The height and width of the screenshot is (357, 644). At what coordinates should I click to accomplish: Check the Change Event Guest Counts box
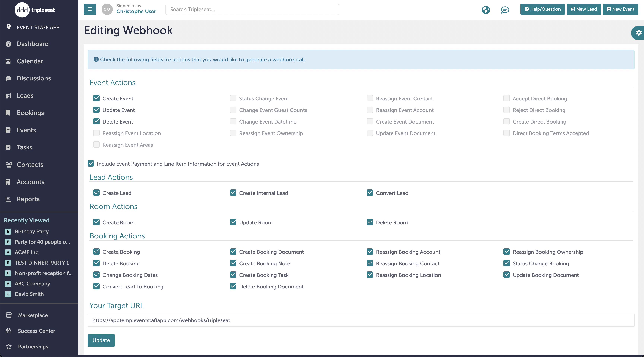tap(233, 110)
